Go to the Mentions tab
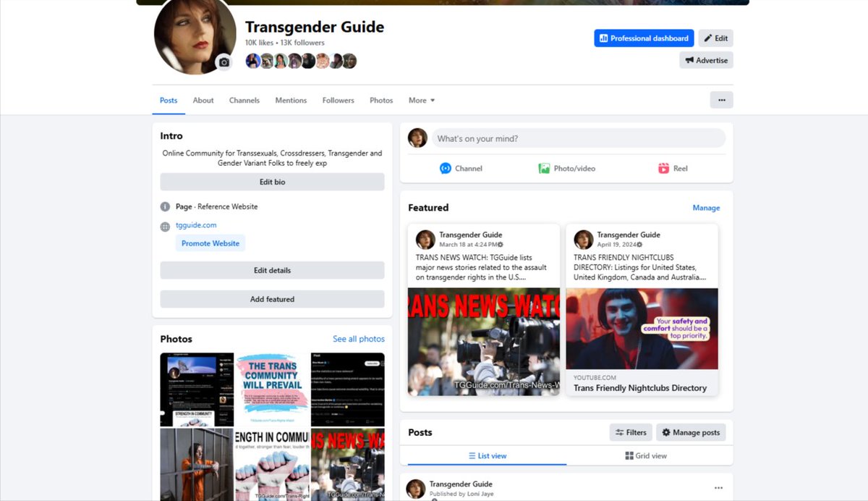Viewport: 868px width, 501px height. tap(291, 100)
